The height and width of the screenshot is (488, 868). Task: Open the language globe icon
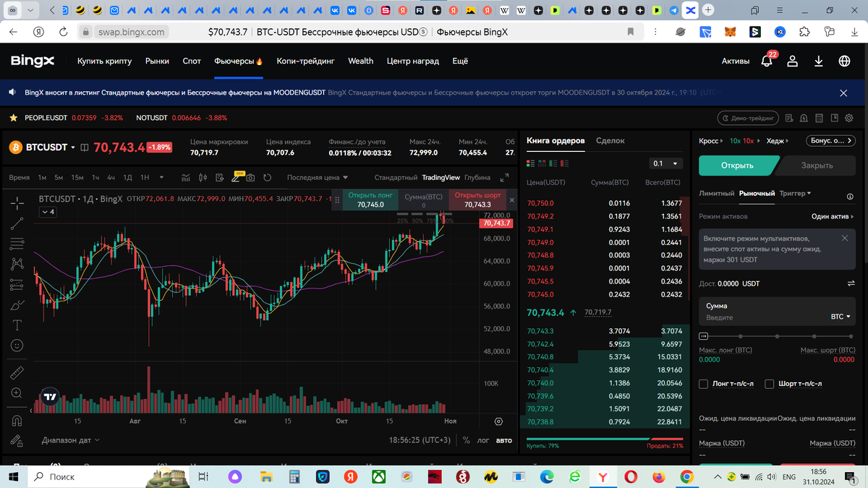point(844,61)
